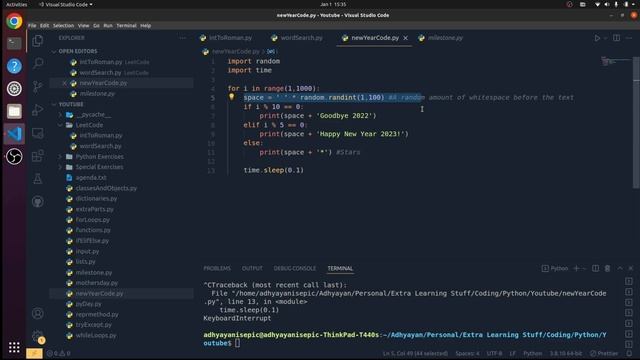This screenshot has width=640, height=360.
Task: Close the terminal panel
Action: point(631,268)
